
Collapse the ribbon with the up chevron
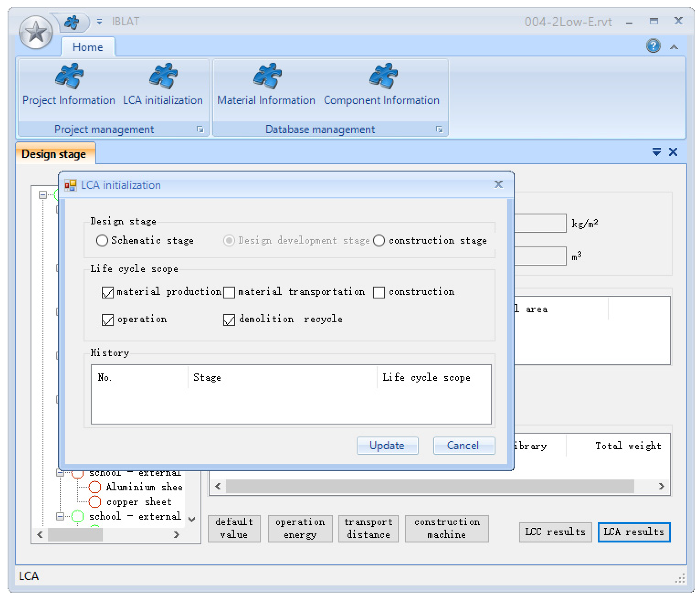674,47
